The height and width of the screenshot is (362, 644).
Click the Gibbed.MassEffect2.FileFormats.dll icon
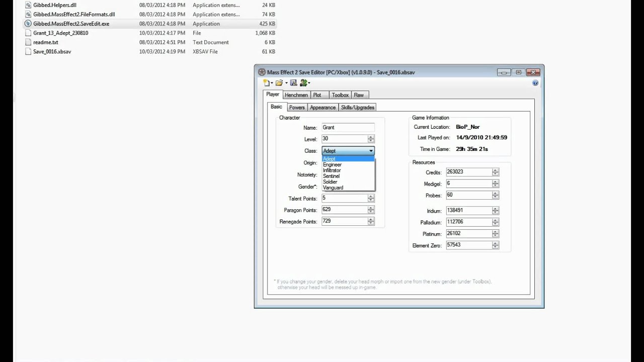point(28,14)
